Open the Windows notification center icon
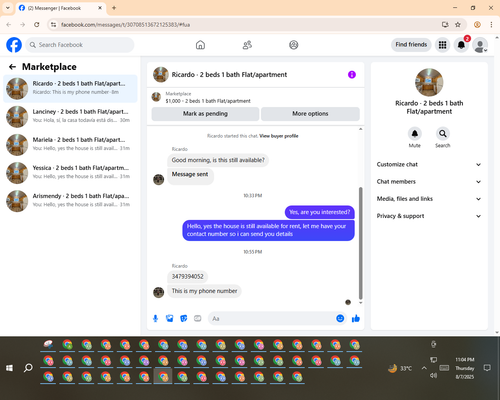Screen dimensions: 500x400 click(x=487, y=368)
